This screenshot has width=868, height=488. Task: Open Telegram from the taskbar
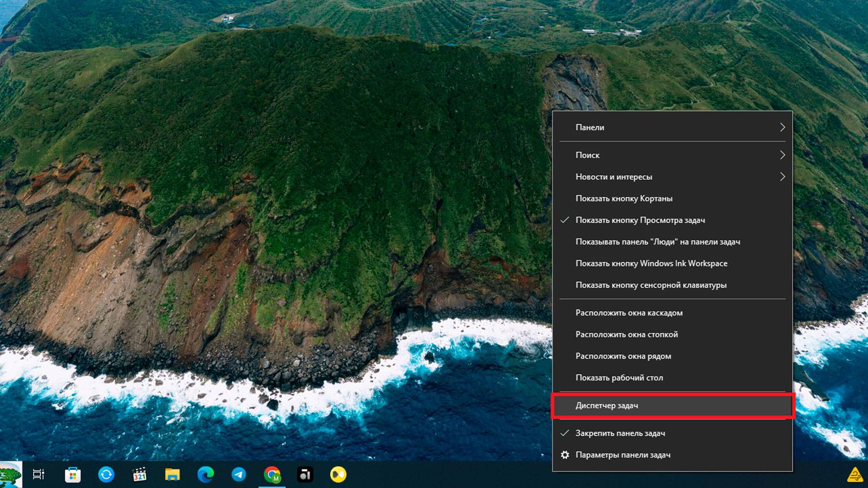(x=239, y=474)
